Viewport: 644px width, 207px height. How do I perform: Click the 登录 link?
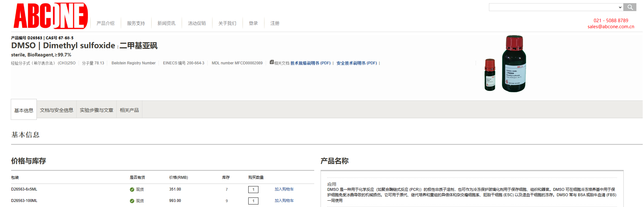[253, 23]
